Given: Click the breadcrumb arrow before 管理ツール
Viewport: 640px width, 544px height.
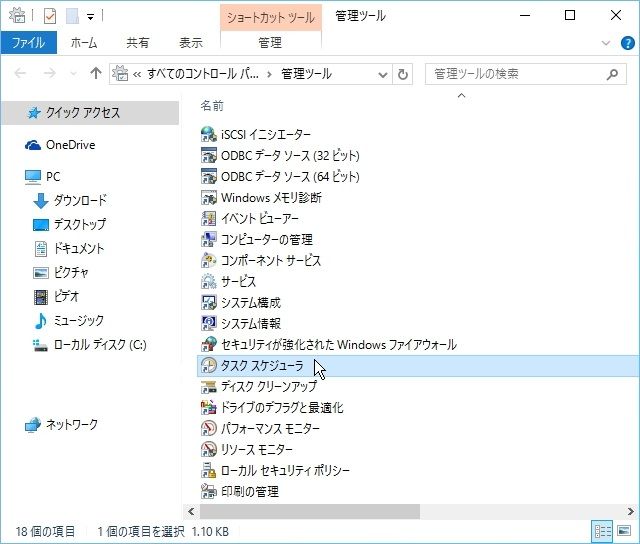Looking at the screenshot, I should (269, 74).
